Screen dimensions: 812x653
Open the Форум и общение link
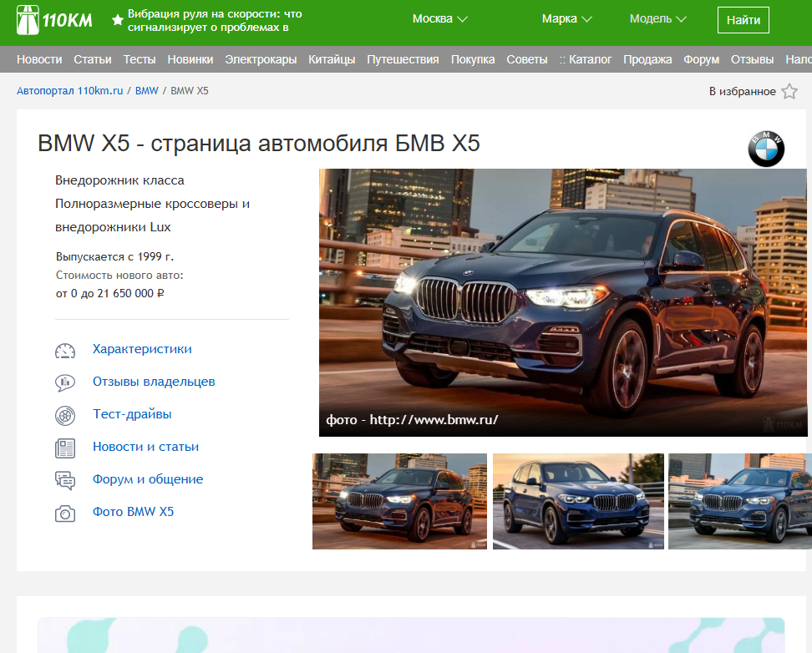[x=148, y=479]
